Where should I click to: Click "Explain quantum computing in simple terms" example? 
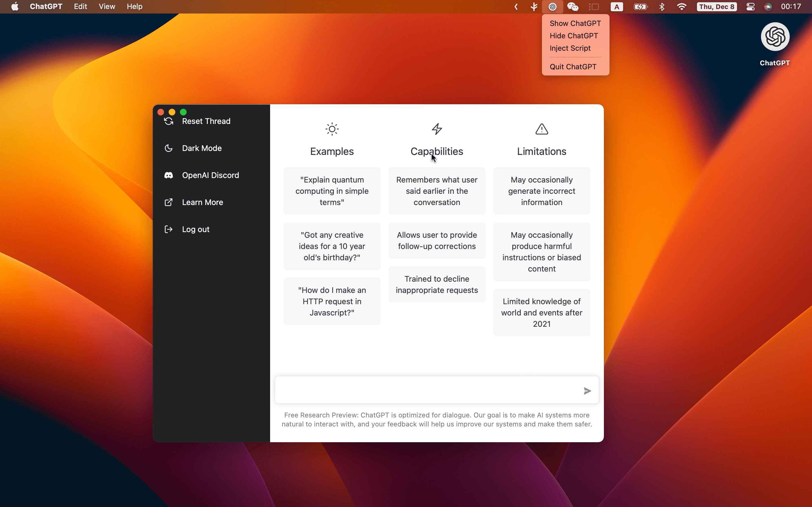click(332, 191)
